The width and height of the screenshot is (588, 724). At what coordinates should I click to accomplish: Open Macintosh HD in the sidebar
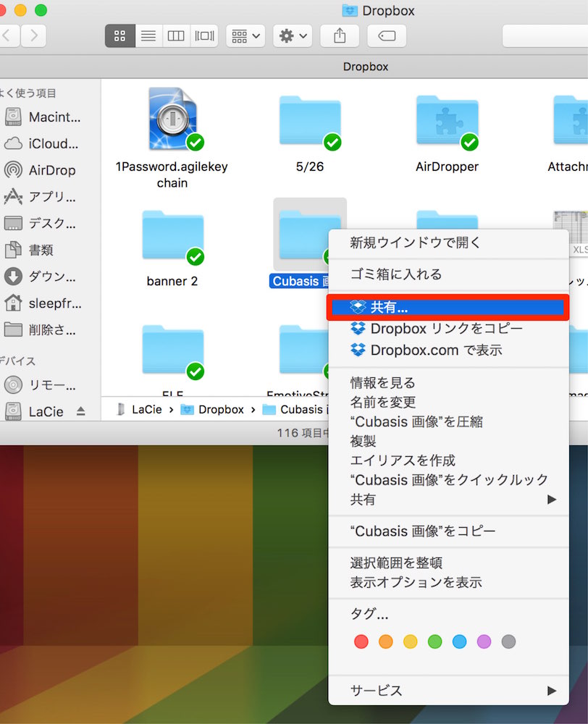pos(43,117)
